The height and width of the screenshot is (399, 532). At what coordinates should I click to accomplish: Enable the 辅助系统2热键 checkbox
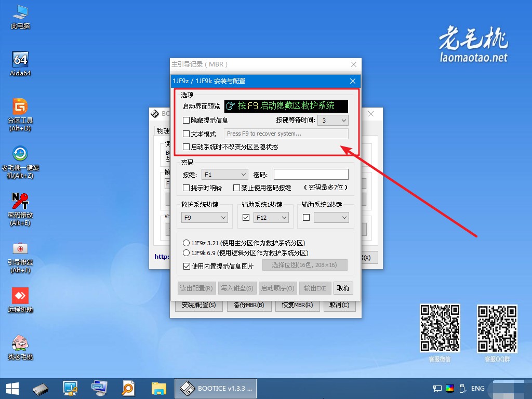click(306, 218)
